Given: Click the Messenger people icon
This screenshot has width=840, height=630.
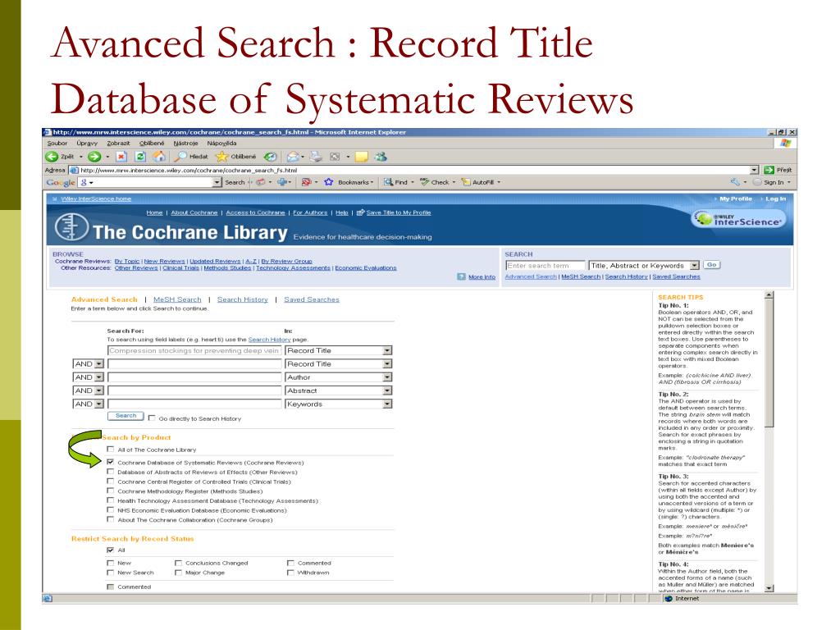Looking at the screenshot, I should [x=381, y=157].
